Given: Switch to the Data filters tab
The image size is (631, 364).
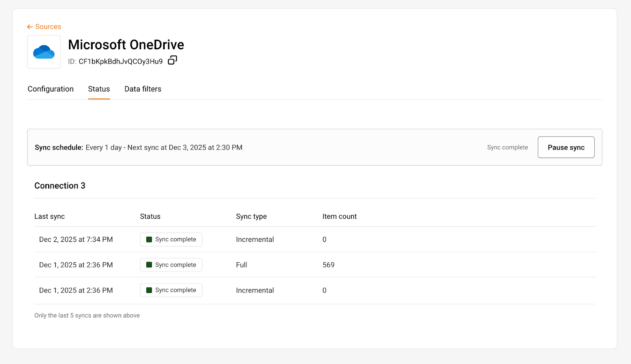Looking at the screenshot, I should 143,89.
